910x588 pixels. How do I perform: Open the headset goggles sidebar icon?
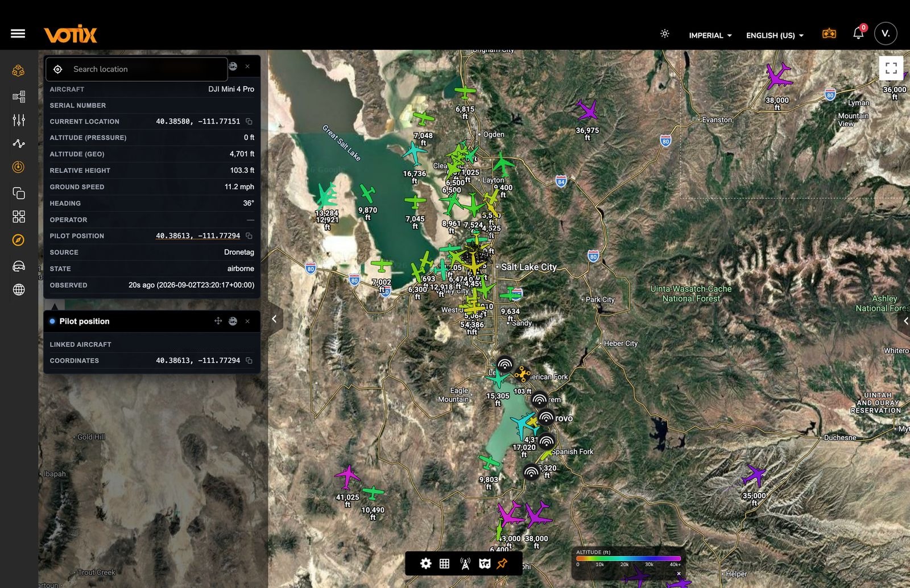click(19, 266)
